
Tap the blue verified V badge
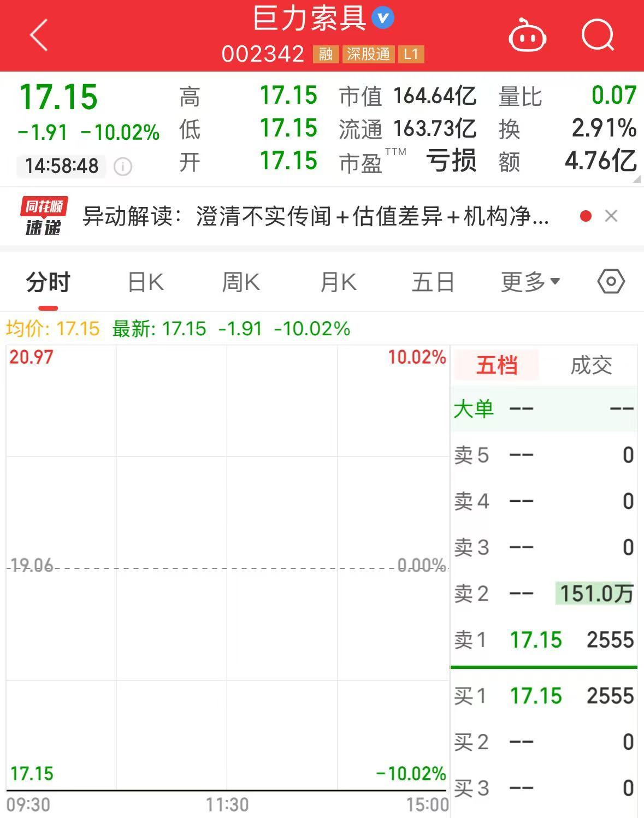click(x=383, y=18)
